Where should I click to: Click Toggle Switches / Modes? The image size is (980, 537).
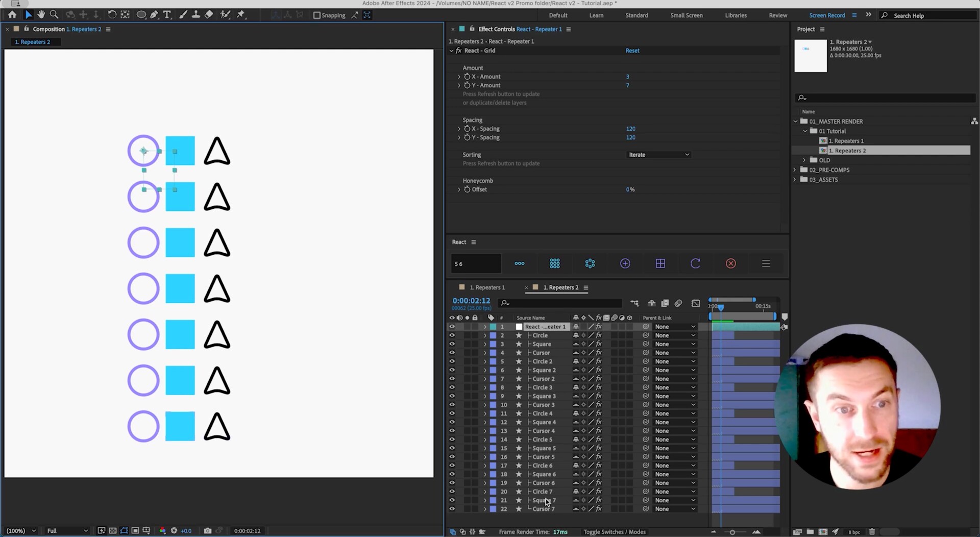point(614,532)
